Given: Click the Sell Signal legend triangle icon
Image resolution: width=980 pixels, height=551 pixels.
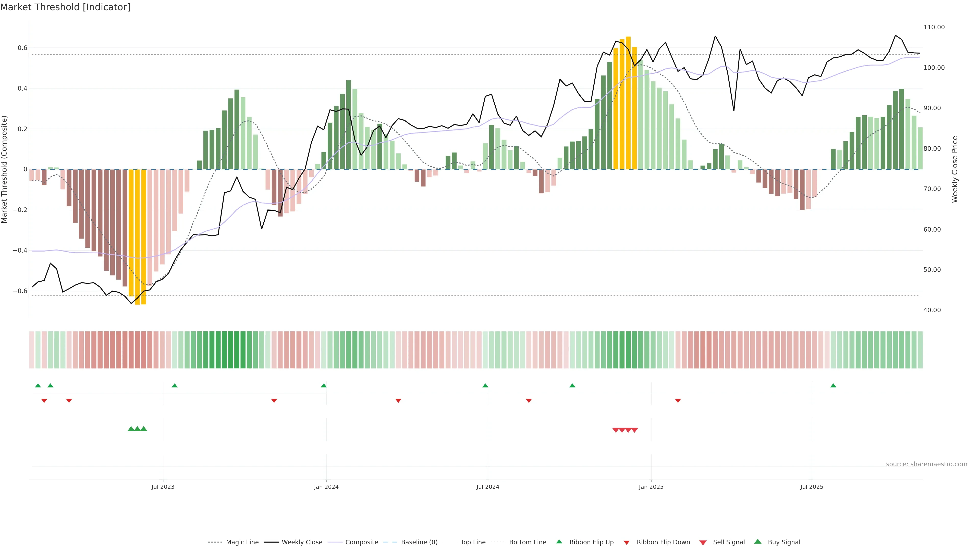Looking at the screenshot, I should (x=703, y=543).
